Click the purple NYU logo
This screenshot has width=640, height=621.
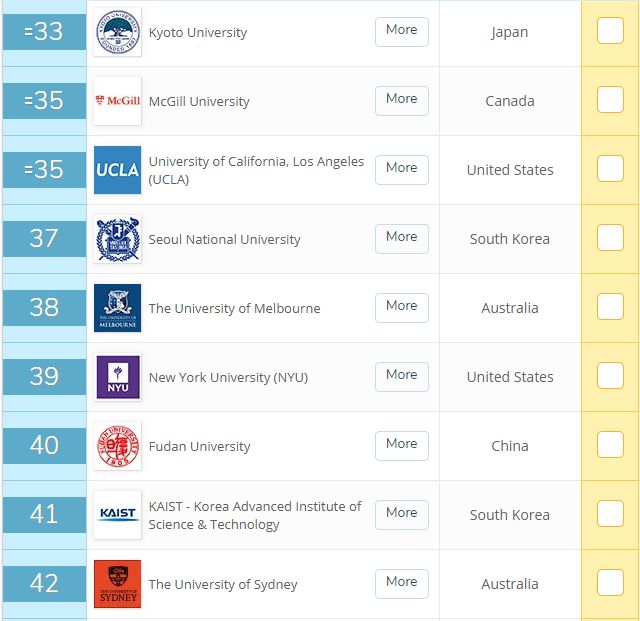pyautogui.click(x=117, y=377)
